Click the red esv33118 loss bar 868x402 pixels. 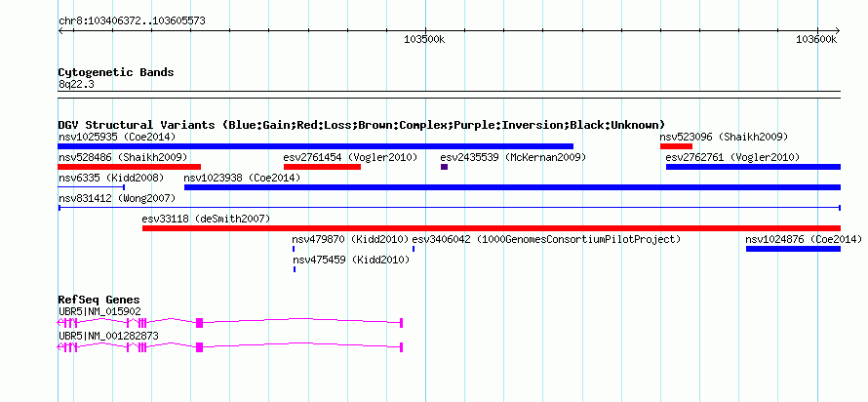coord(492,228)
